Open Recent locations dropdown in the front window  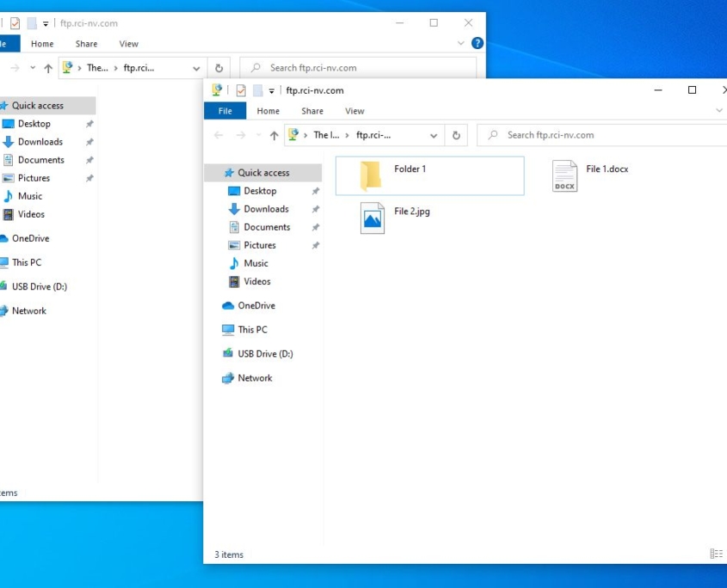(258, 135)
